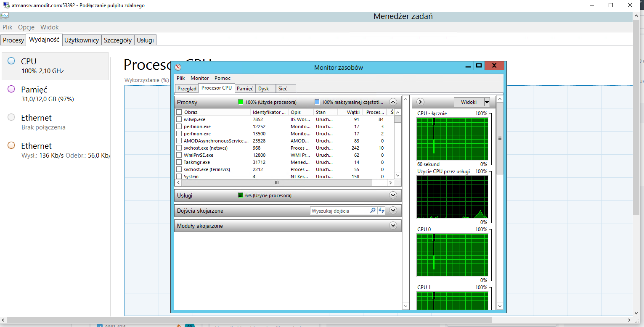Toggle the select-all checkbox beside Obraz
644x327 pixels.
[179, 112]
